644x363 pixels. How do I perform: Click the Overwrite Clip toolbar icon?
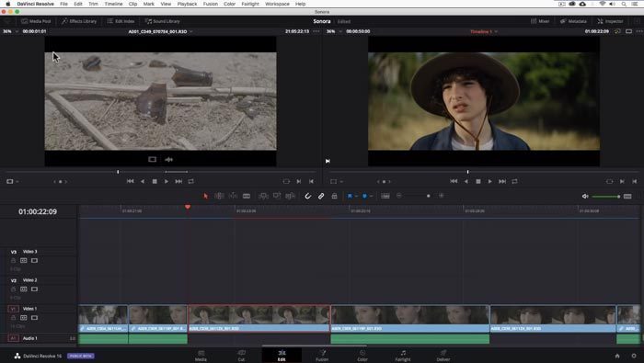point(277,196)
